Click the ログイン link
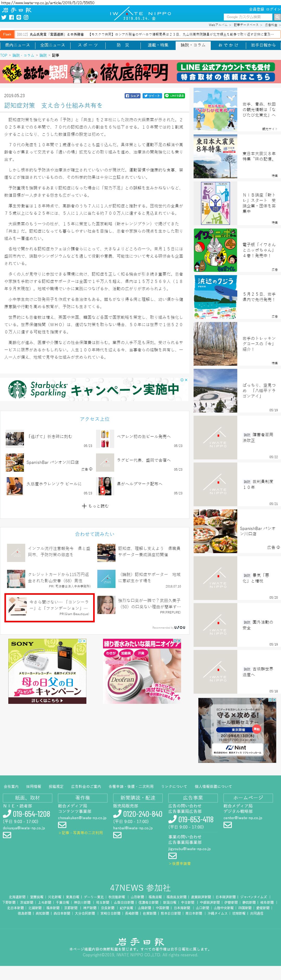 (x=273, y=9)
